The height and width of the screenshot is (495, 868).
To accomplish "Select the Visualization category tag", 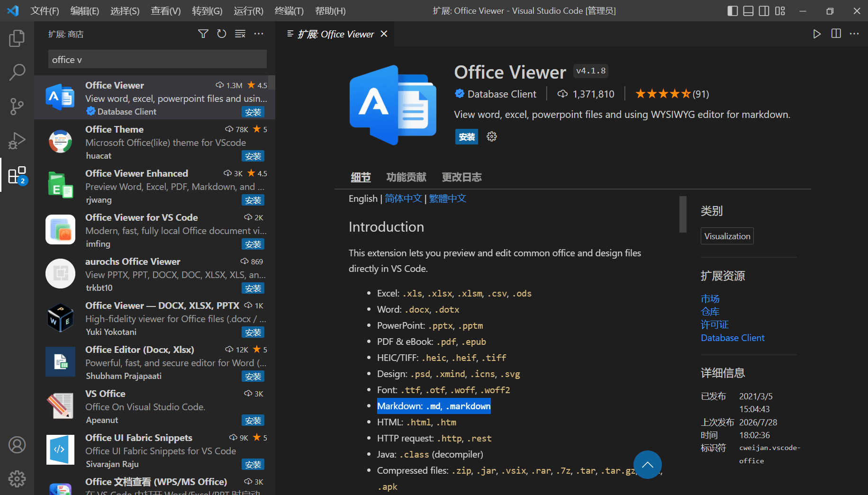I will pyautogui.click(x=727, y=236).
